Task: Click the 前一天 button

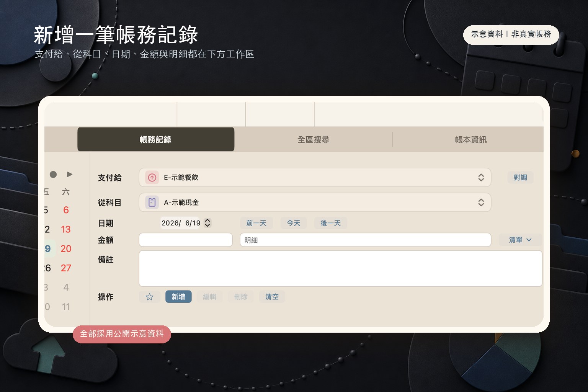Action: click(x=256, y=223)
